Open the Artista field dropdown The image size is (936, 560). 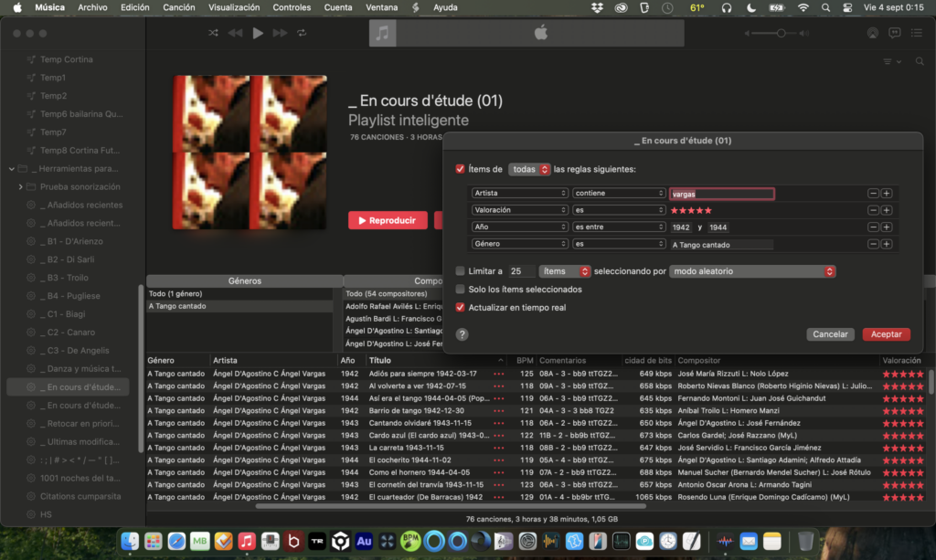click(x=519, y=194)
